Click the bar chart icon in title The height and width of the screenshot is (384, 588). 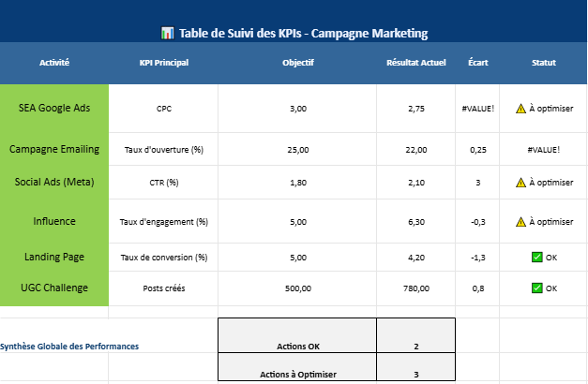pyautogui.click(x=167, y=33)
